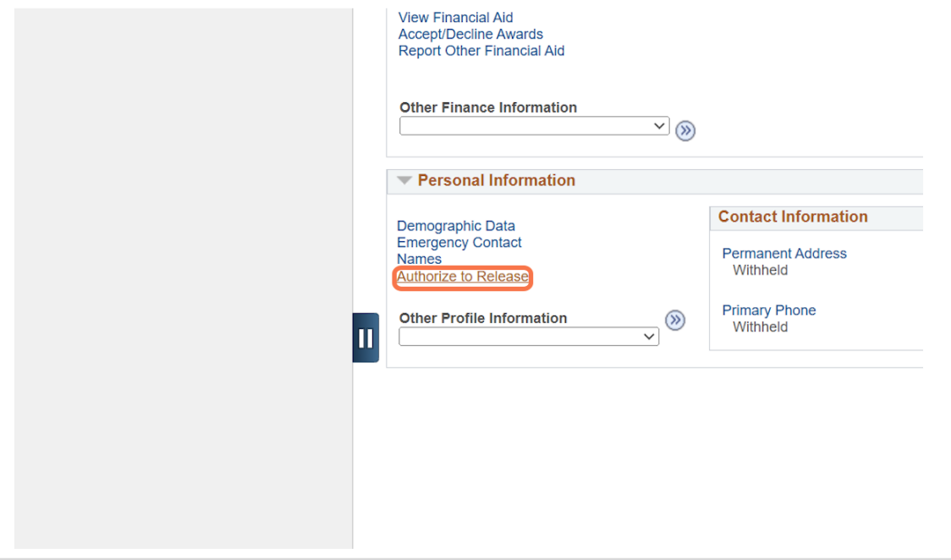Open the Permanent Address link
The width and height of the screenshot is (951, 560).
784,253
